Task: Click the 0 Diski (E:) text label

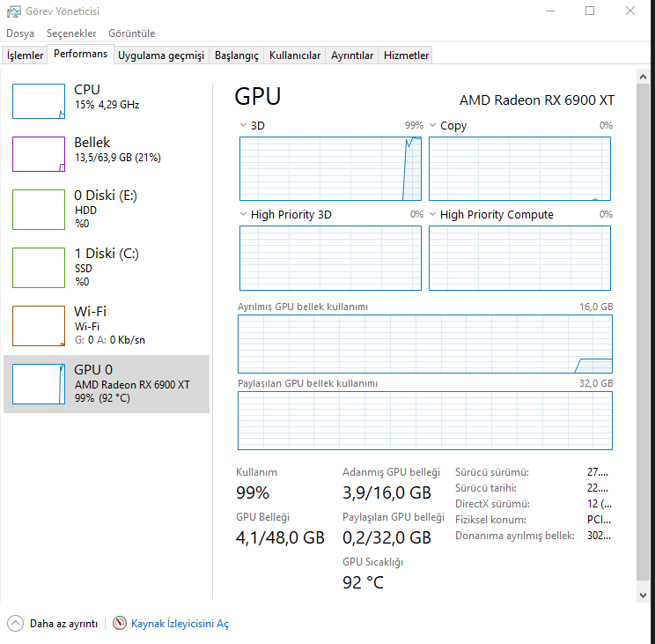Action: (106, 196)
